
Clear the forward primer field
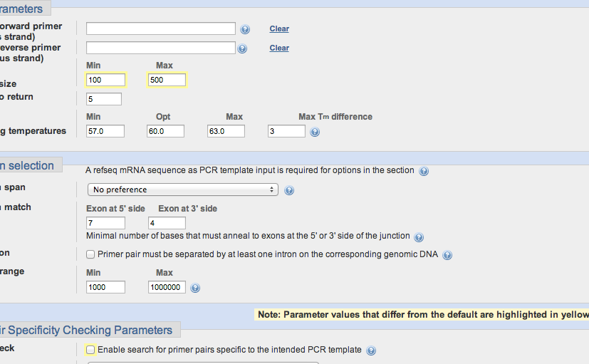(x=279, y=29)
